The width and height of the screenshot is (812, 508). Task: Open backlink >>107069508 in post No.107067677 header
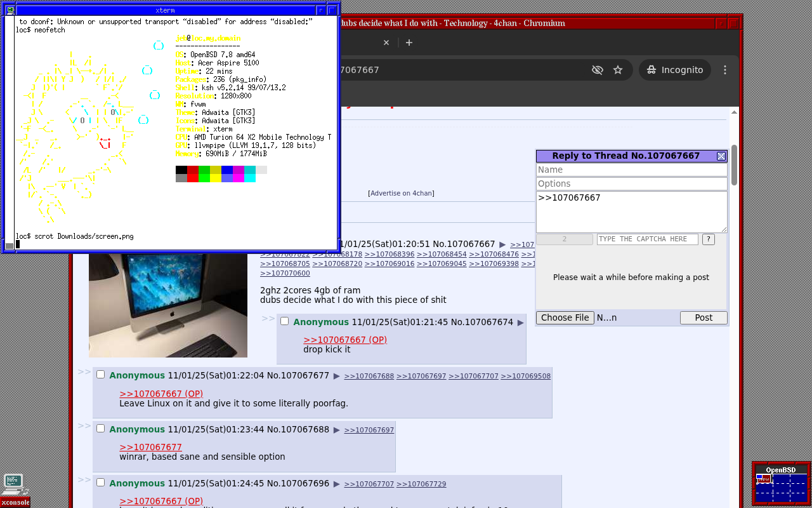click(526, 376)
